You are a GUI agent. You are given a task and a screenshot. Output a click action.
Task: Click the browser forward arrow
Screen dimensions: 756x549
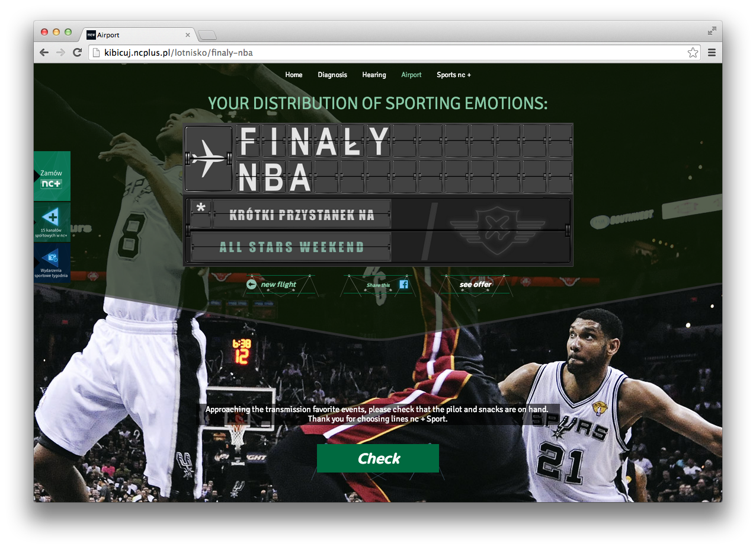[60, 53]
